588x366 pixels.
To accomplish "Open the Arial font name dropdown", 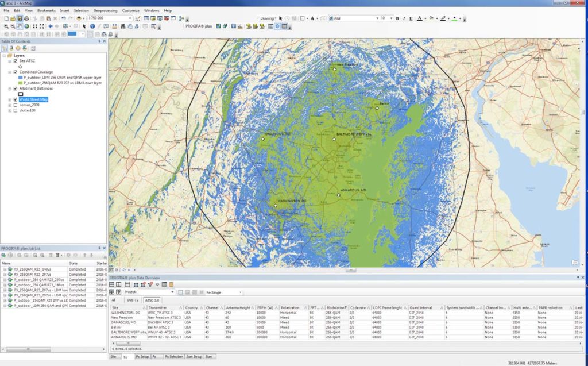I will pyautogui.click(x=377, y=18).
